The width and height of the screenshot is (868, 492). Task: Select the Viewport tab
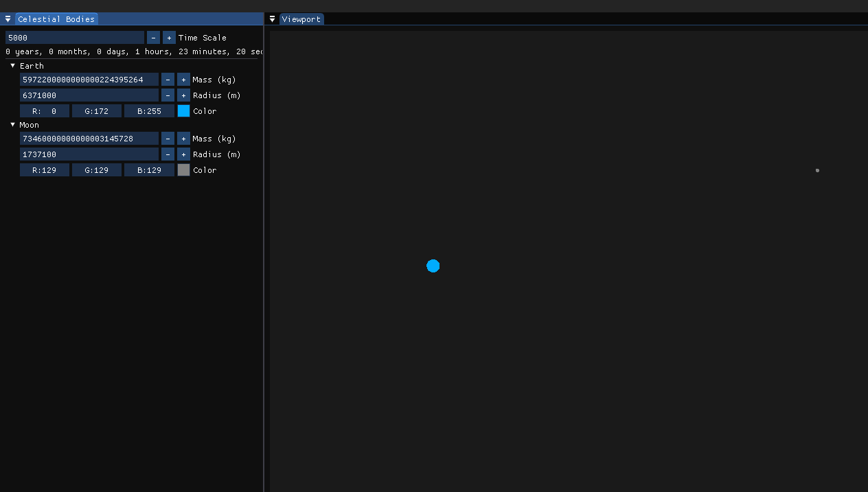tap(301, 19)
